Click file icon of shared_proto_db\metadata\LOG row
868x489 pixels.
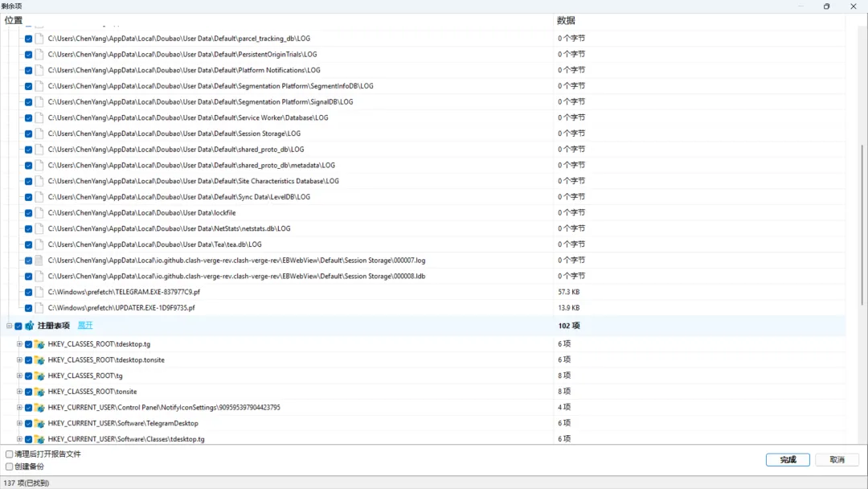click(x=39, y=165)
